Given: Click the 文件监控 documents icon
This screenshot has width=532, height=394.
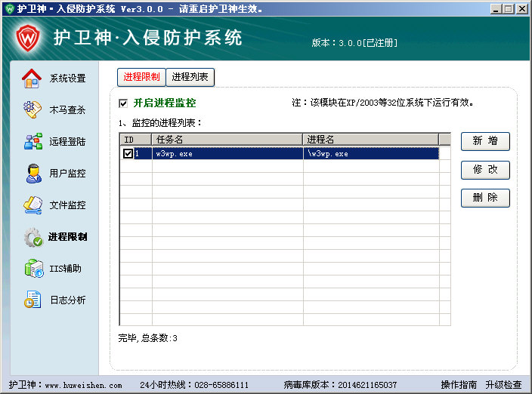Looking at the screenshot, I should tap(32, 205).
